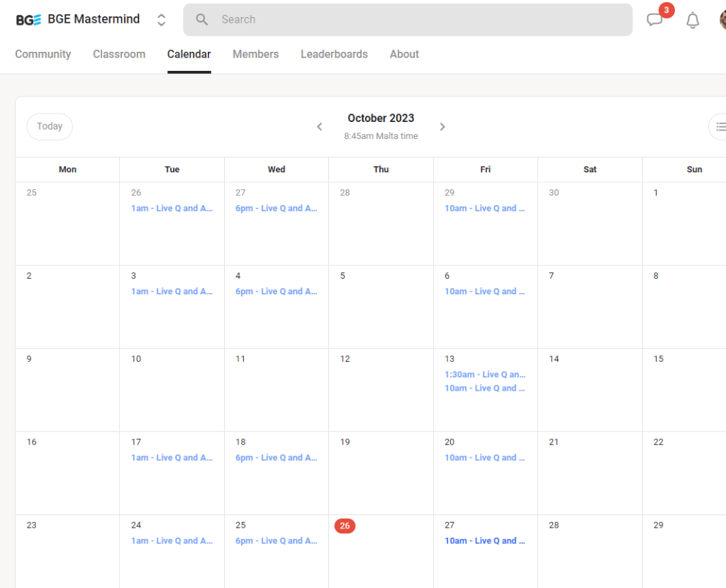Open the About tab

[x=404, y=54]
